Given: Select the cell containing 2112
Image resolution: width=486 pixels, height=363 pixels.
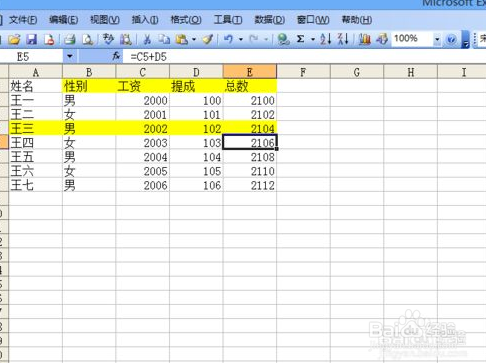Looking at the screenshot, I should [250, 185].
